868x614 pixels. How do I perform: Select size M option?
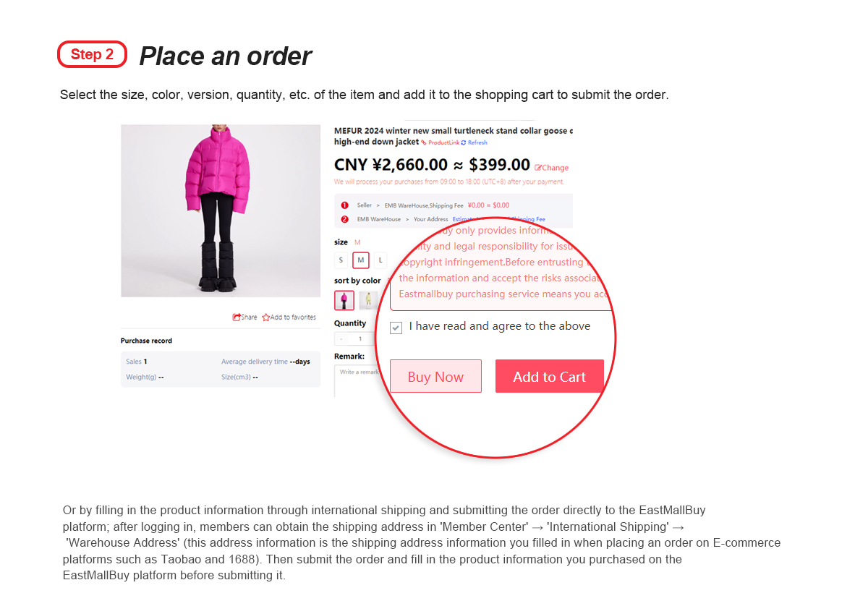click(x=361, y=260)
